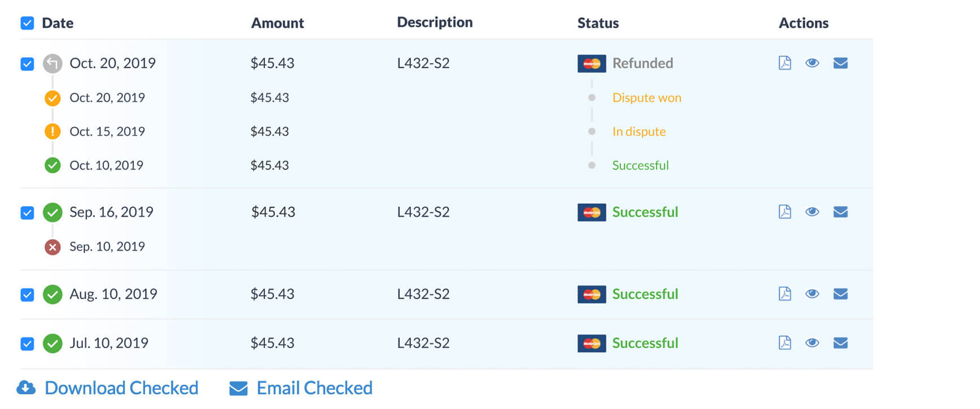Sort by the Status column header

(x=598, y=23)
